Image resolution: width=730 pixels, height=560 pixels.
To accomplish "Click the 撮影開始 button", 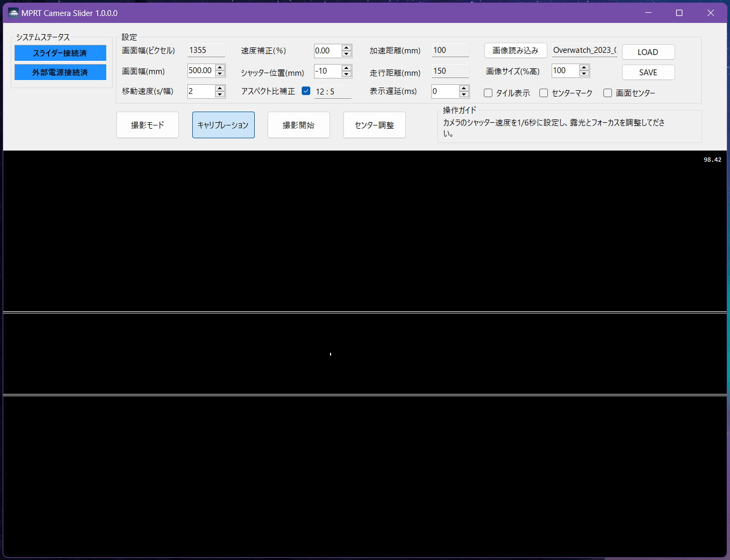I will click(299, 125).
